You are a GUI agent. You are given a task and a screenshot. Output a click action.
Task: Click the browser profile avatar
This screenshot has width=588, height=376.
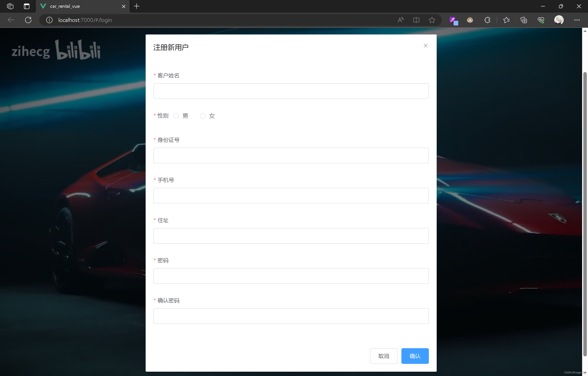point(559,20)
